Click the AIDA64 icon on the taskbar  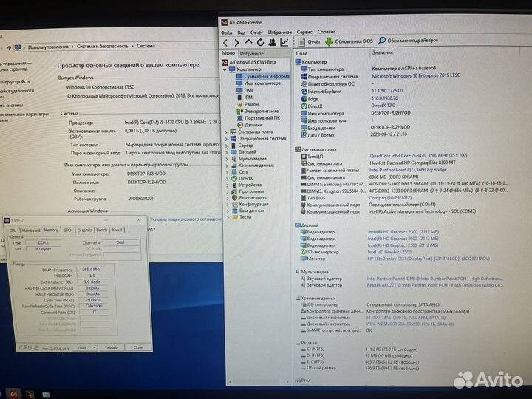[x=13, y=394]
